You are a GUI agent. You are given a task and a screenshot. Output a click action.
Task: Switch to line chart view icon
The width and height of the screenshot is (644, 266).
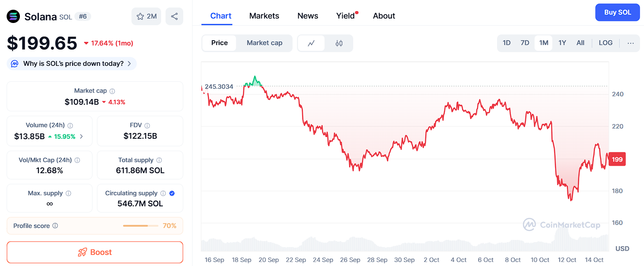click(x=312, y=43)
